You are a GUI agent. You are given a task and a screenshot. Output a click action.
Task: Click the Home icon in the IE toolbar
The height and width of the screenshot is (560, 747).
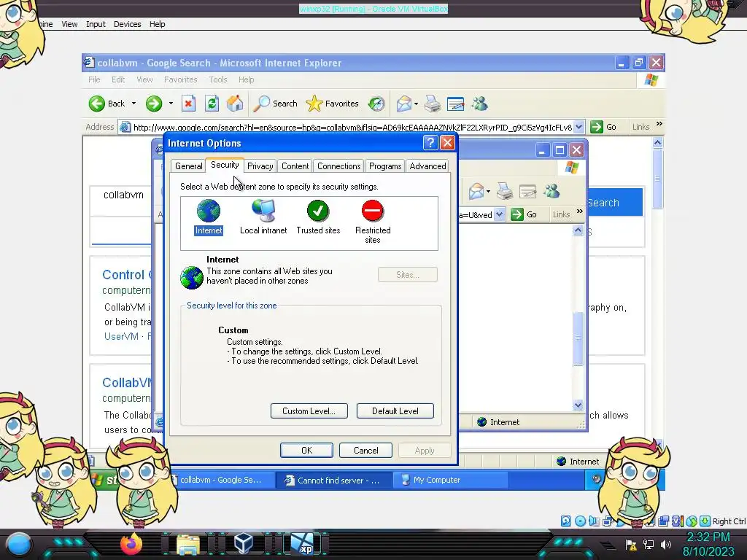[235, 104]
